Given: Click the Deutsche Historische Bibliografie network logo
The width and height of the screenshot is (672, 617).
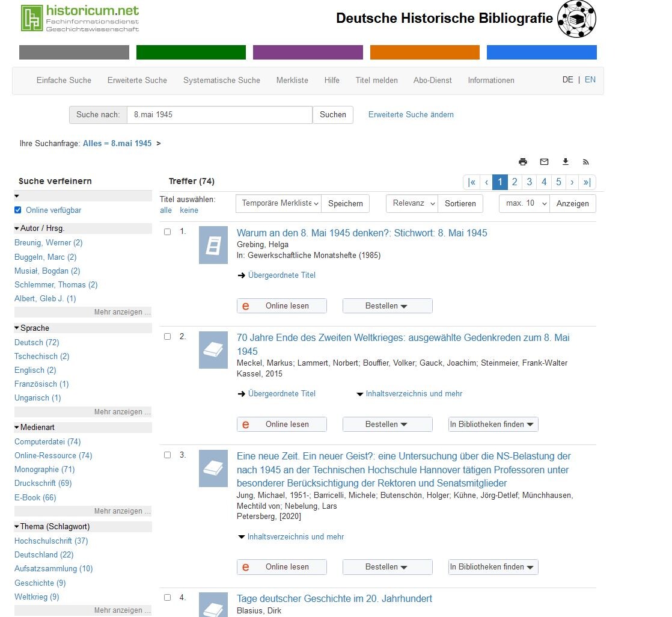Looking at the screenshot, I should (576, 19).
